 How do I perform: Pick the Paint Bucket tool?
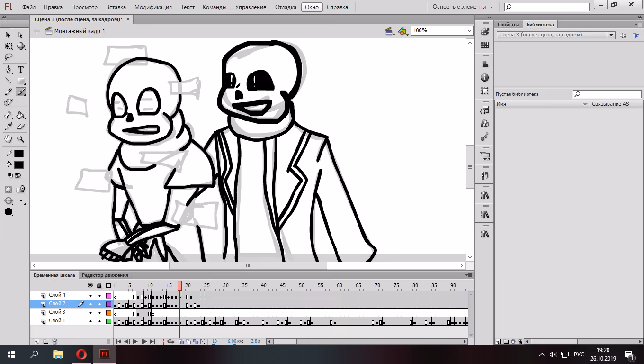pos(21,115)
